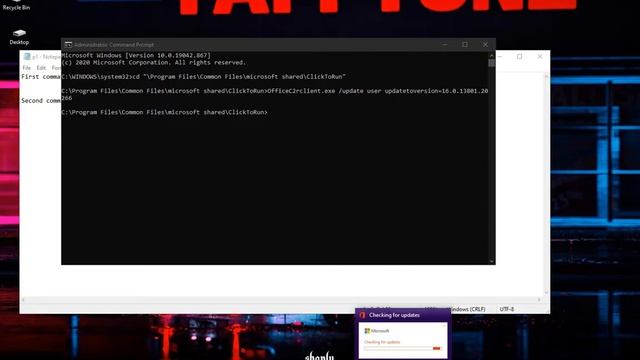This screenshot has width=640, height=360.
Task: Click Notepad horizontal scrollbar right arrow
Action: tap(539, 300)
